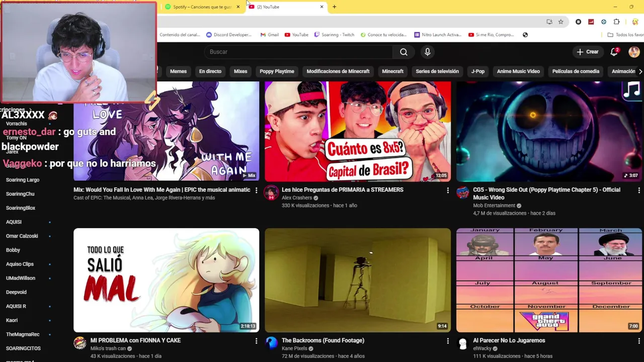Open the Omar Calzoski subscription
The height and width of the screenshot is (362, 644).
[x=22, y=236]
